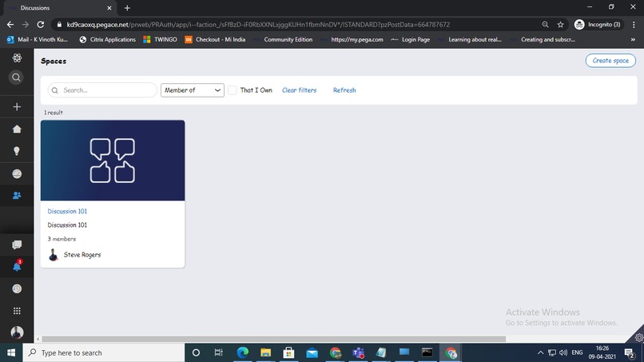Click Discussion 101 space thumbnail image

click(113, 161)
